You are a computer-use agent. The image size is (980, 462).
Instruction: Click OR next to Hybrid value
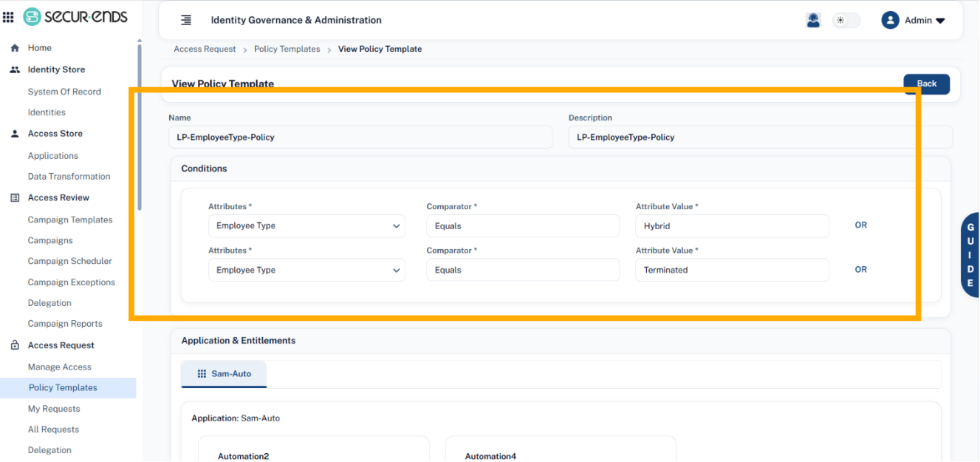pyautogui.click(x=860, y=225)
